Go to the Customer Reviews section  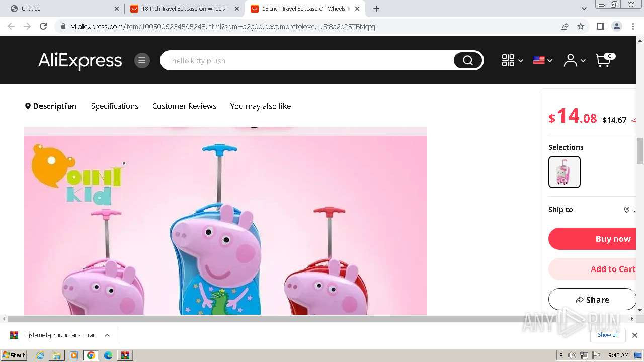(x=184, y=106)
